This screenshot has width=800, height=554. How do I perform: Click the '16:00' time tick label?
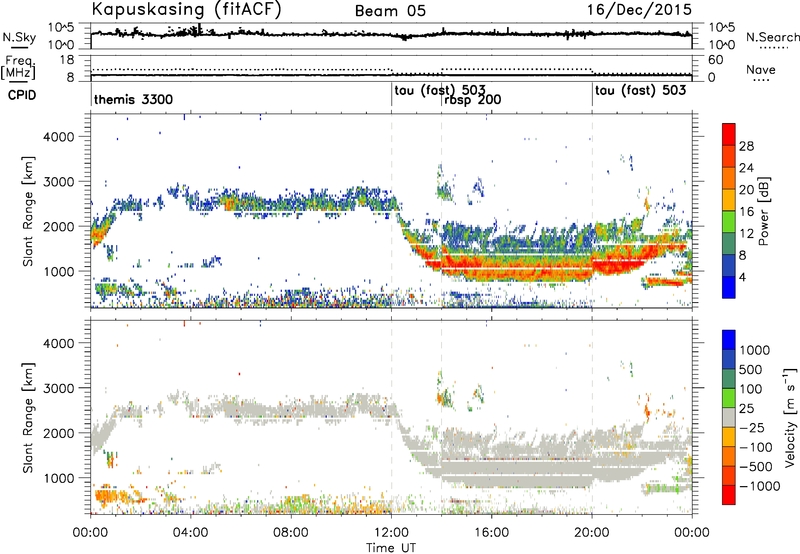click(491, 533)
